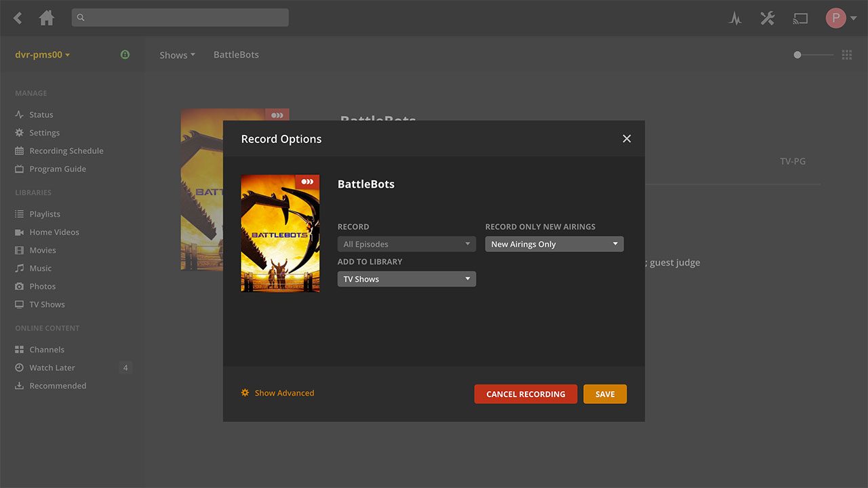Open the Record All Episodes dropdown
868x488 pixels.
pyautogui.click(x=407, y=244)
